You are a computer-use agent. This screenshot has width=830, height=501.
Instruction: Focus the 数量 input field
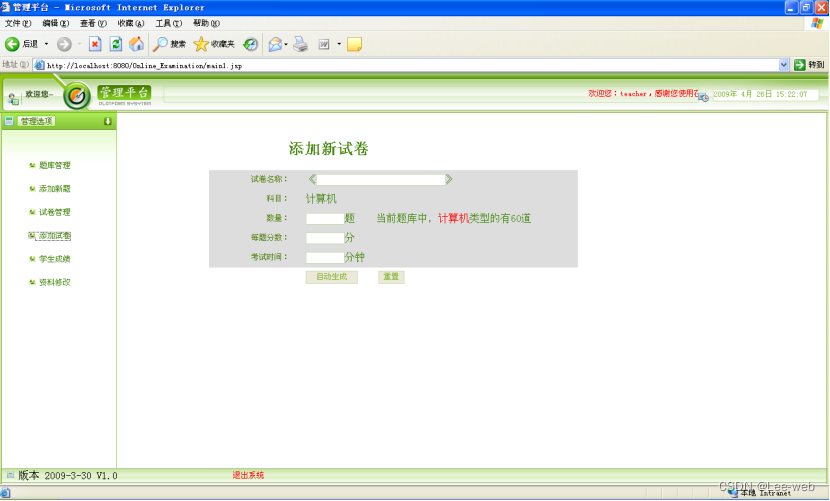click(325, 218)
